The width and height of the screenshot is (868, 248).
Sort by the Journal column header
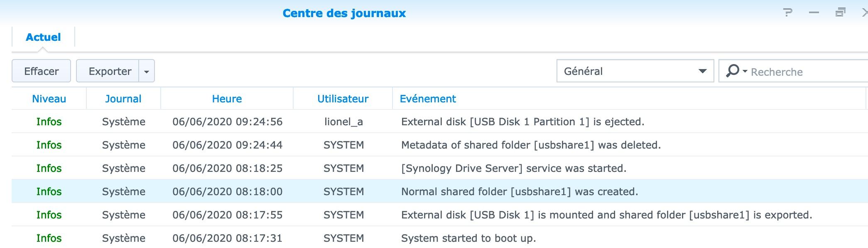(x=123, y=99)
